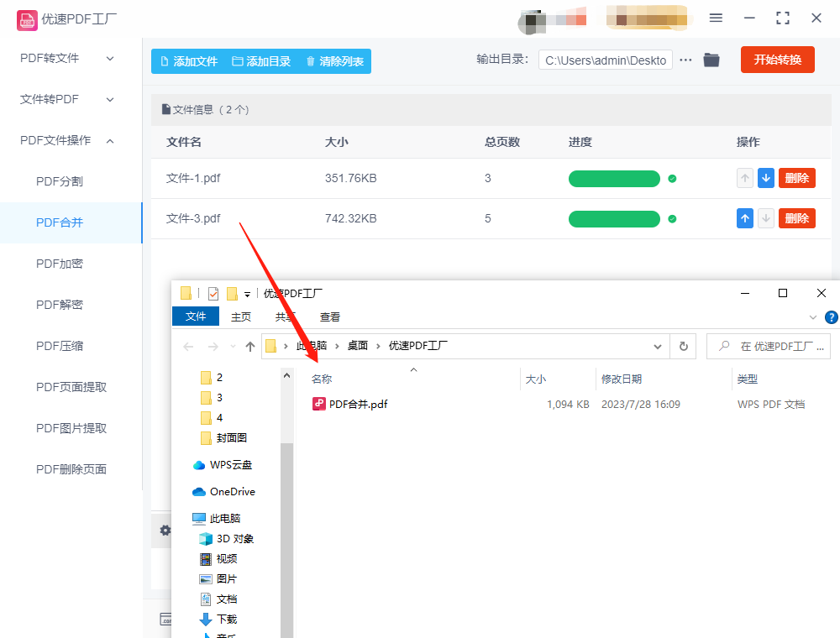The height and width of the screenshot is (638, 840).
Task: Open the 查看 ribbon tab in Explorer
Action: (329, 316)
